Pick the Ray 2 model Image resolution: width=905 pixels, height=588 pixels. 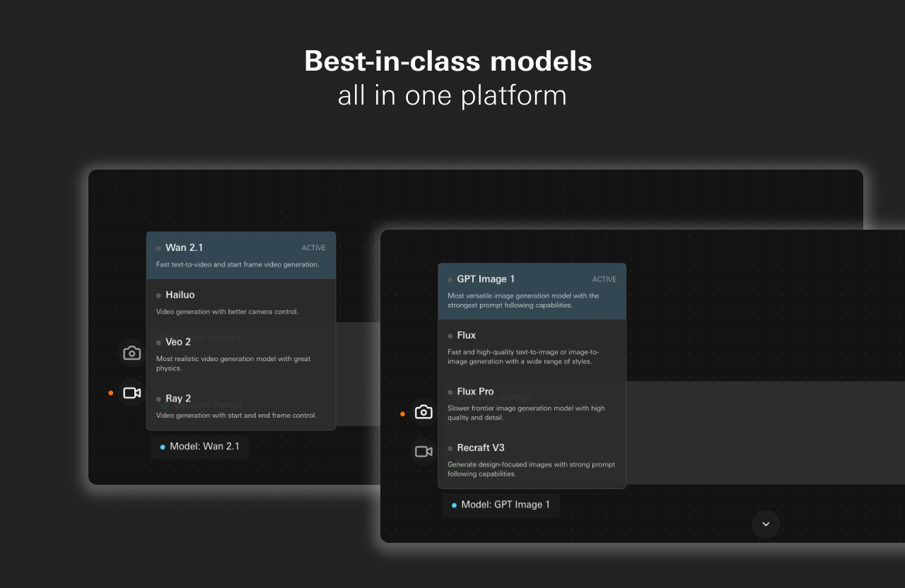pyautogui.click(x=241, y=406)
